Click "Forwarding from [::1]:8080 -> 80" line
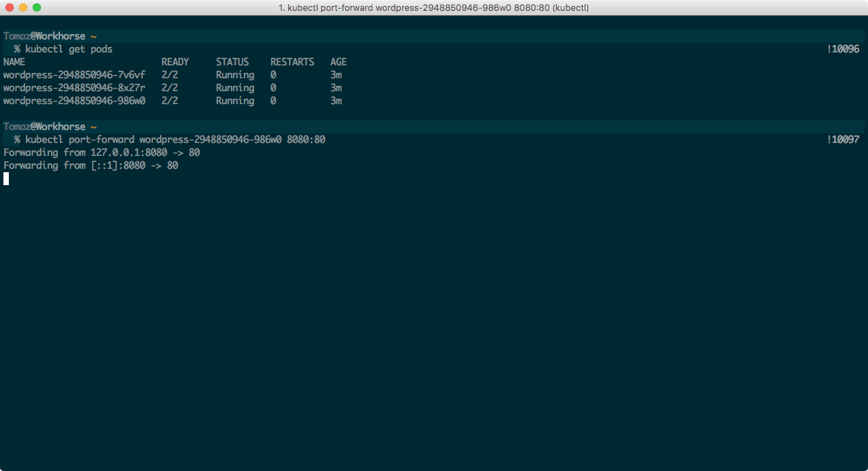 pos(91,165)
